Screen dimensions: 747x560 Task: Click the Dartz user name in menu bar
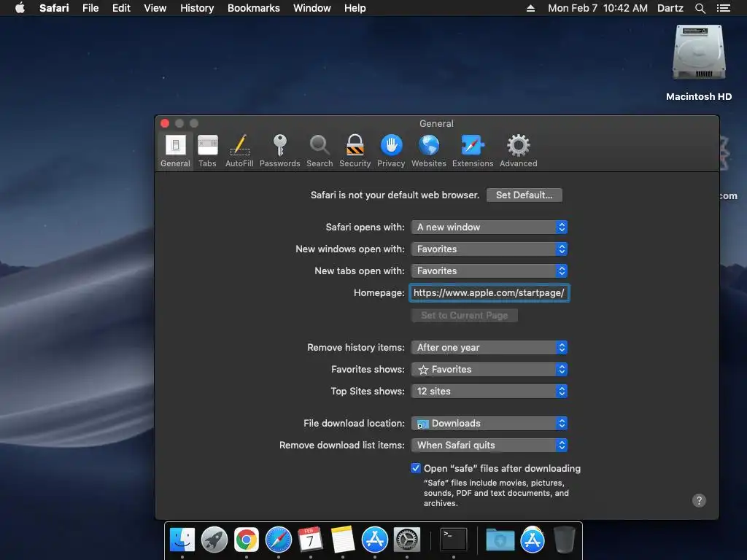coord(670,8)
